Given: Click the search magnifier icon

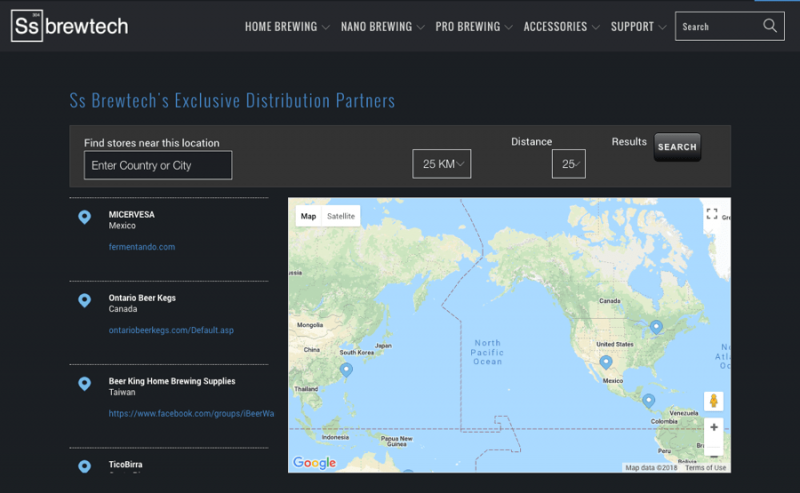Looking at the screenshot, I should click(770, 26).
